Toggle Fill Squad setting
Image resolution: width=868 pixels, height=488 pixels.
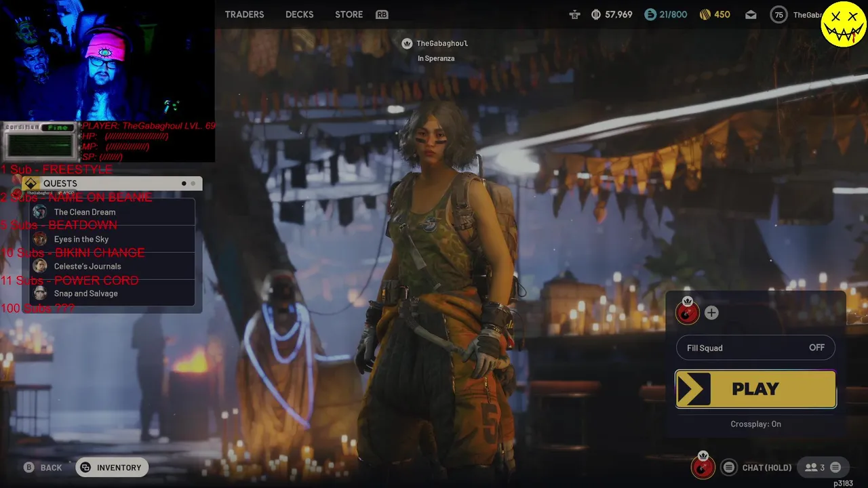(x=755, y=348)
